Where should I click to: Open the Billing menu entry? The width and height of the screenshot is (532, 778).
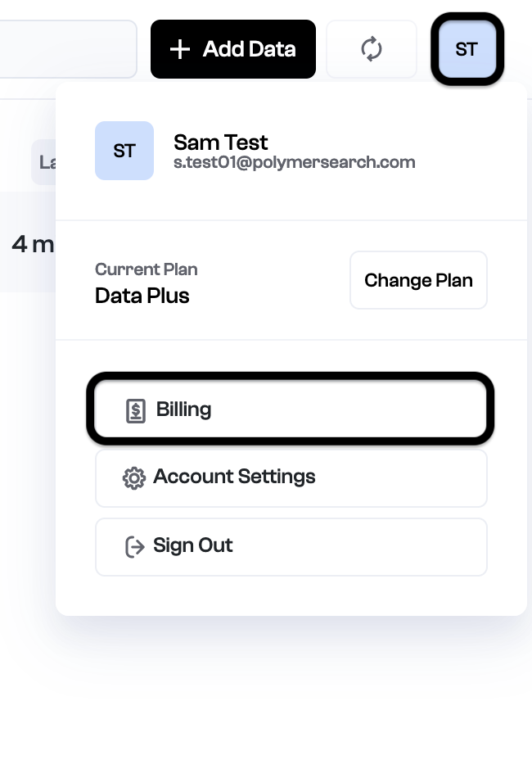[291, 409]
